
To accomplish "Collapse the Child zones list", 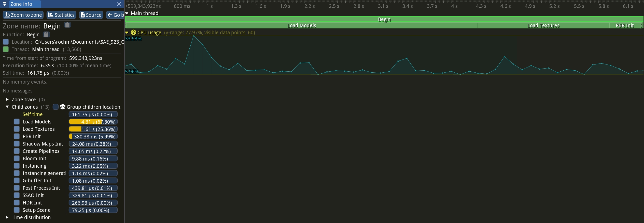I will (x=7, y=107).
